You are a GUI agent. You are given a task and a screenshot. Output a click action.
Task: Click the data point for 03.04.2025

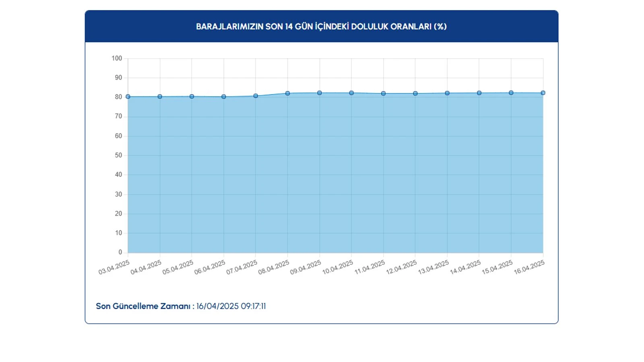tap(128, 97)
